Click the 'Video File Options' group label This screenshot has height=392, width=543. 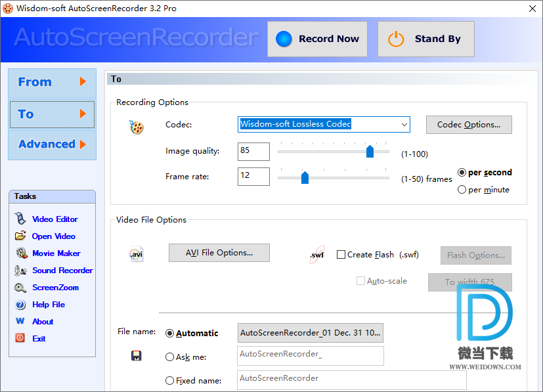151,219
